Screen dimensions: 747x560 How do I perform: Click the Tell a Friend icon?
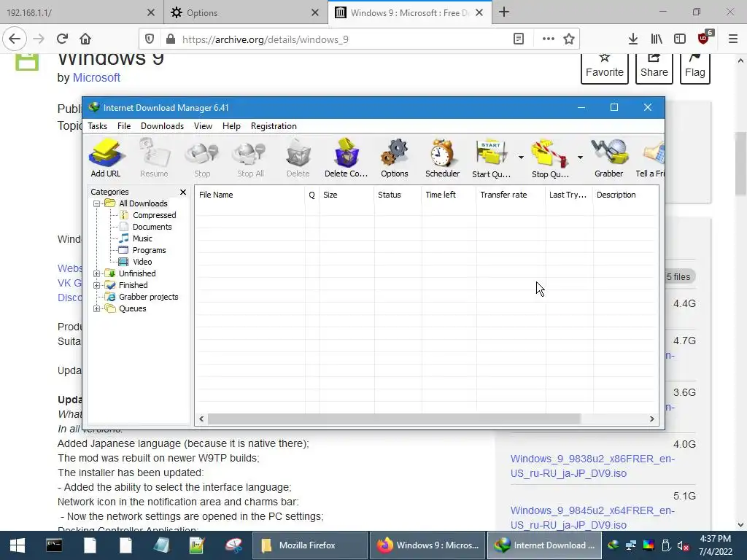coord(650,158)
